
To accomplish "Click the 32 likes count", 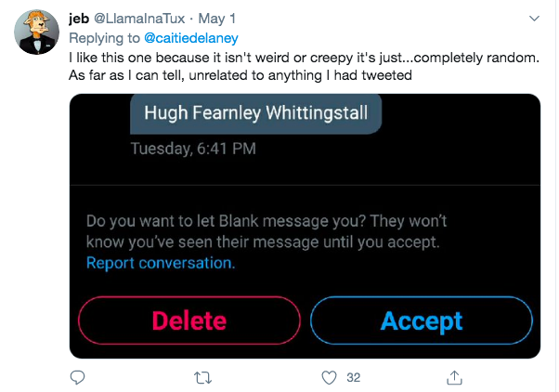I will [353, 378].
